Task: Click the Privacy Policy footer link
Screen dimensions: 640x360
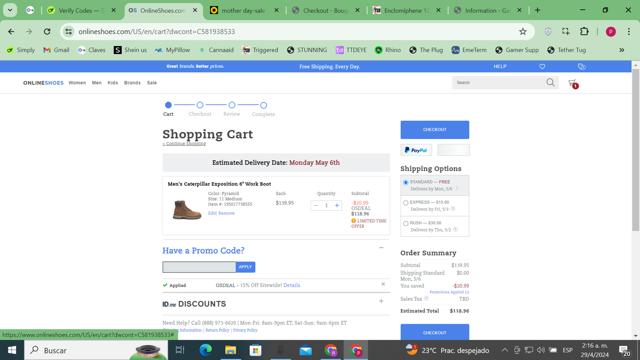Action: coord(245,330)
